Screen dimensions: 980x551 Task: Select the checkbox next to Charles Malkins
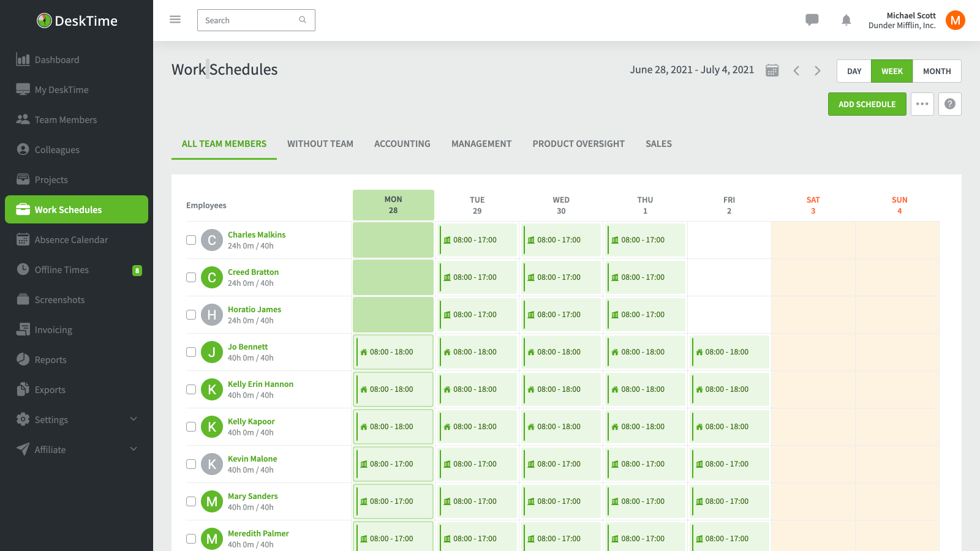[x=190, y=240]
